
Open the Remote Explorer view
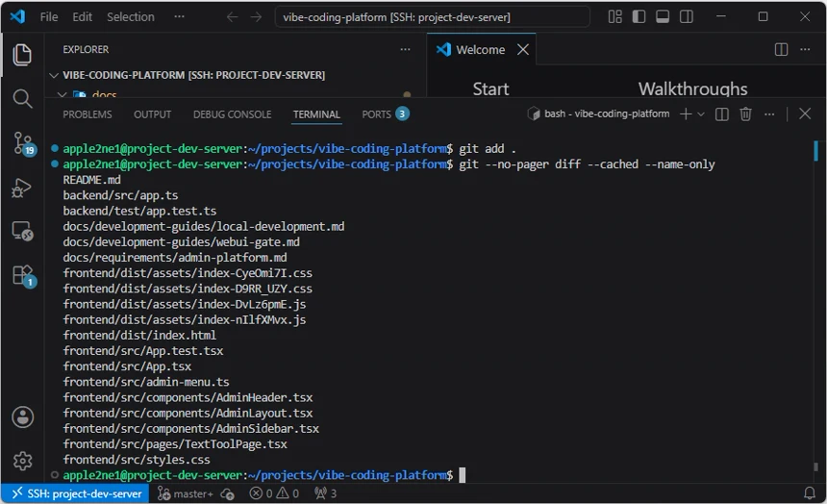(22, 231)
